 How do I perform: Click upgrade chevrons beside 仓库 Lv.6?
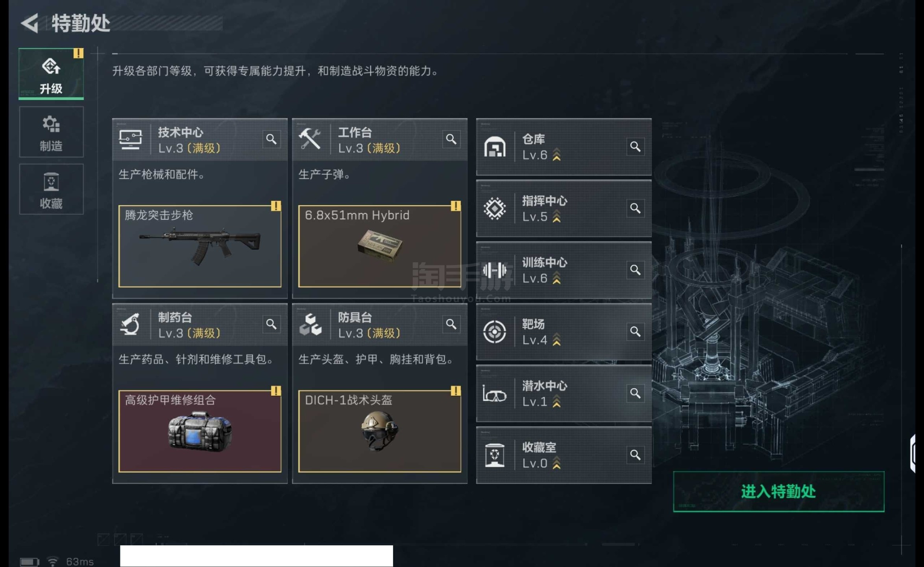coord(556,155)
